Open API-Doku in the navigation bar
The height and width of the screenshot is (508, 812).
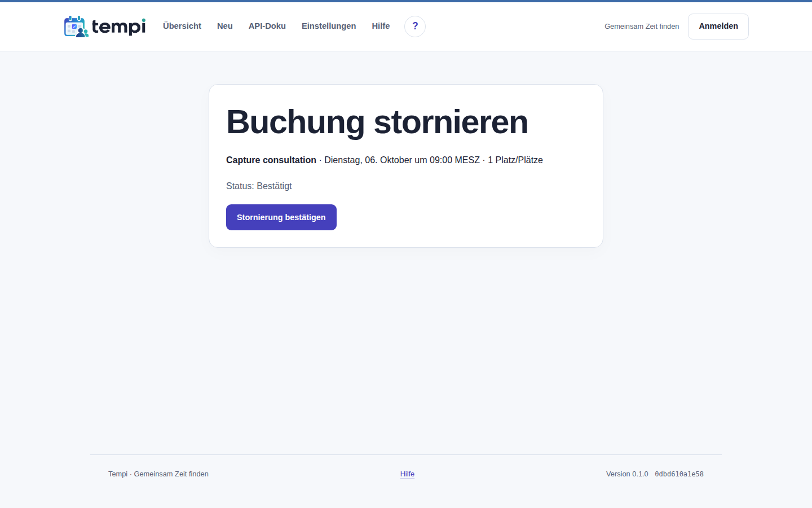coord(267,26)
